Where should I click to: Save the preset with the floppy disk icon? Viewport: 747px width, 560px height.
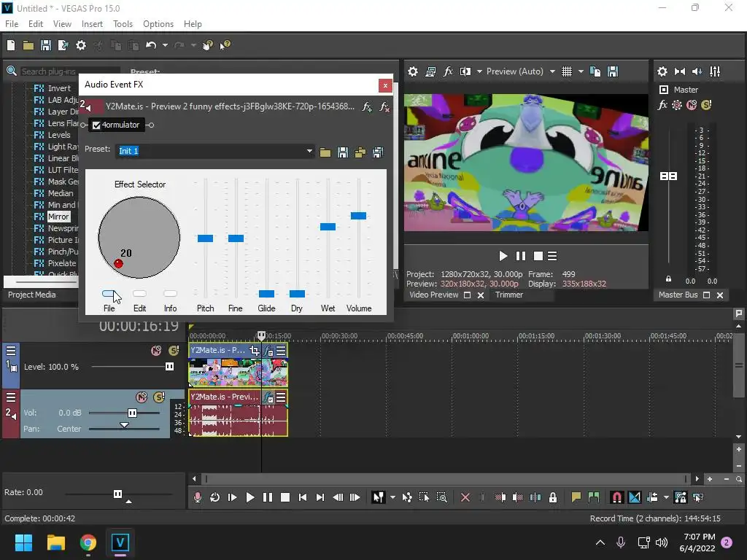pos(343,152)
